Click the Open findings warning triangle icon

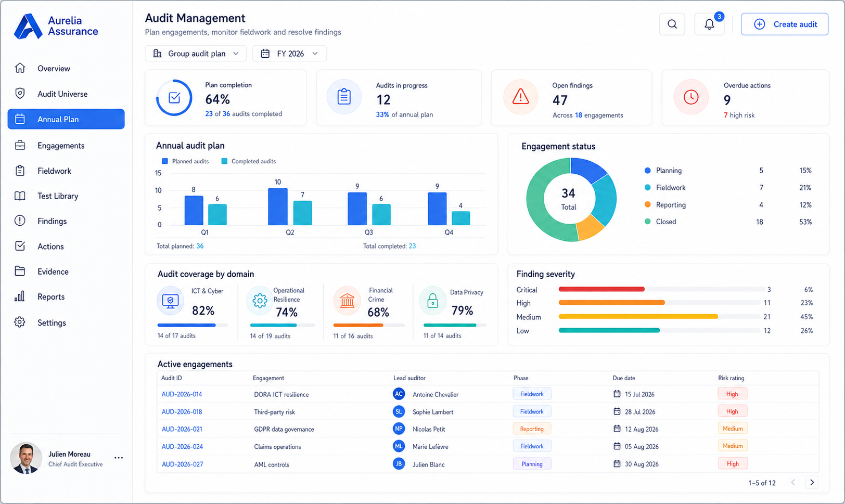coord(520,97)
